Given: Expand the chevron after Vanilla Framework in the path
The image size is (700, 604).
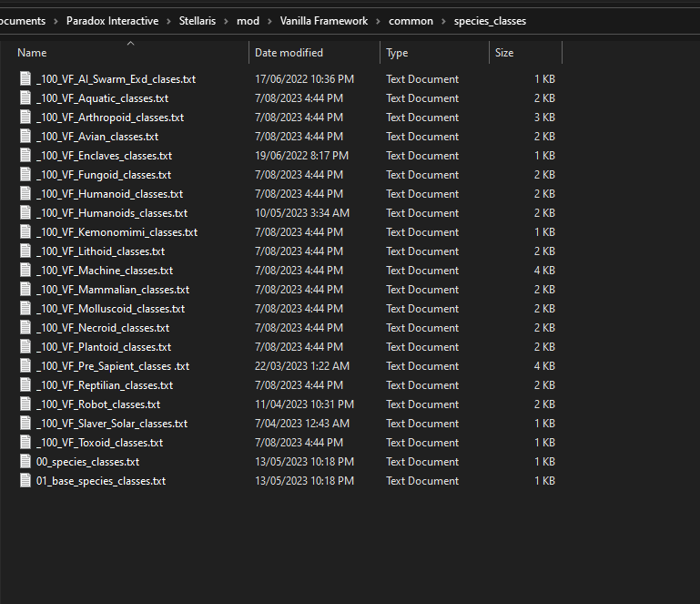Looking at the screenshot, I should (x=378, y=22).
